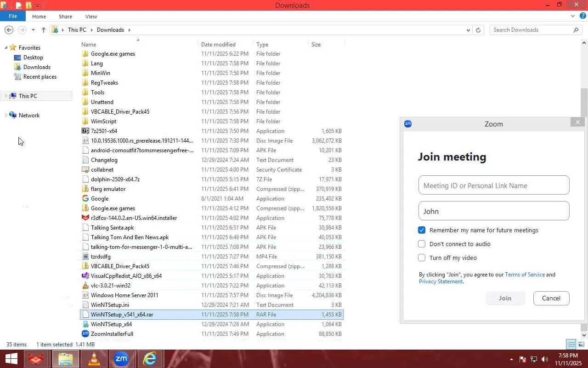This screenshot has width=588, height=368.
Task: Expand the ribbon with the chevron arrow
Action: click(573, 16)
